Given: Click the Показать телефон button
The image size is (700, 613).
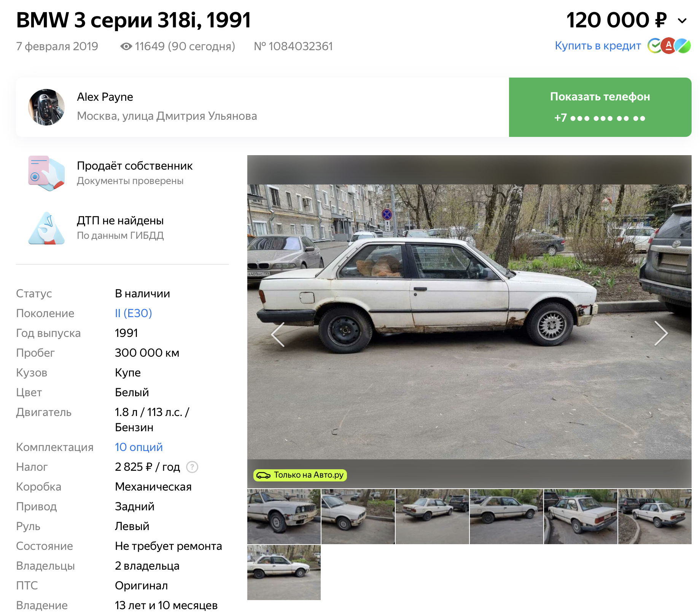Looking at the screenshot, I should [x=600, y=107].
